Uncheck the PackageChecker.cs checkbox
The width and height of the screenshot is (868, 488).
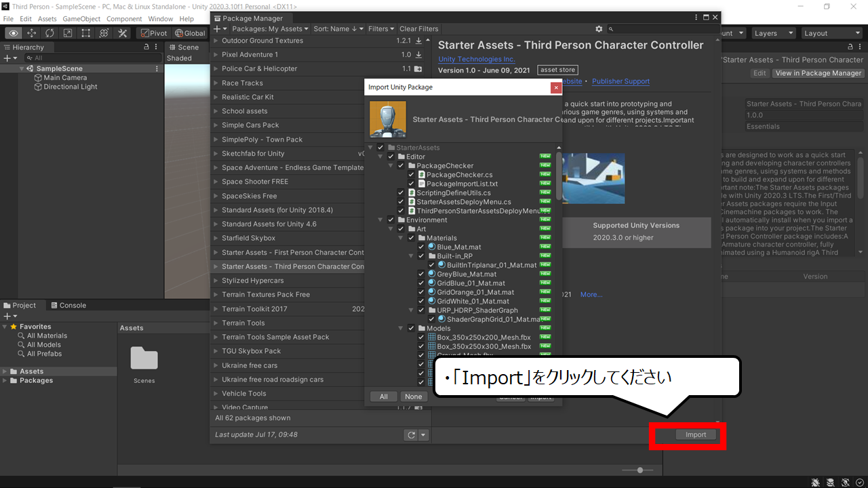pos(411,175)
